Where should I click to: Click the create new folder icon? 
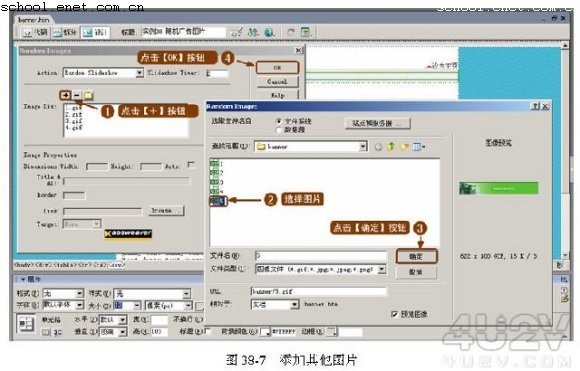pos(404,147)
